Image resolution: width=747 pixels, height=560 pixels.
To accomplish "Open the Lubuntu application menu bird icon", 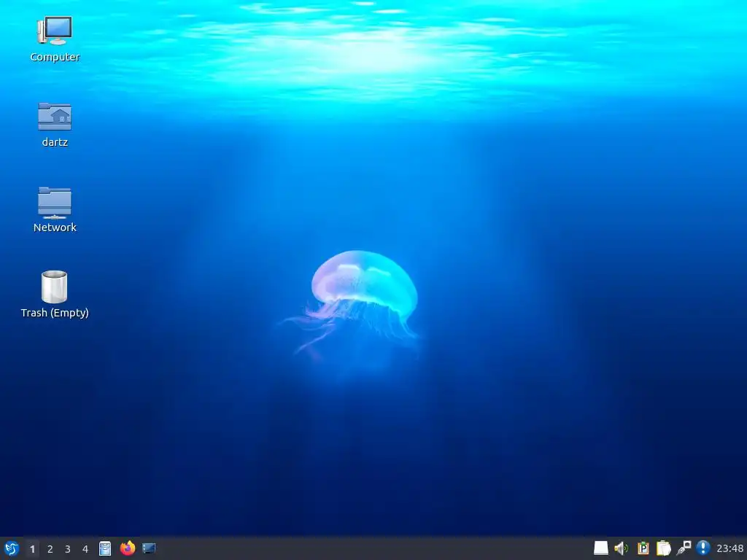I will (12, 548).
